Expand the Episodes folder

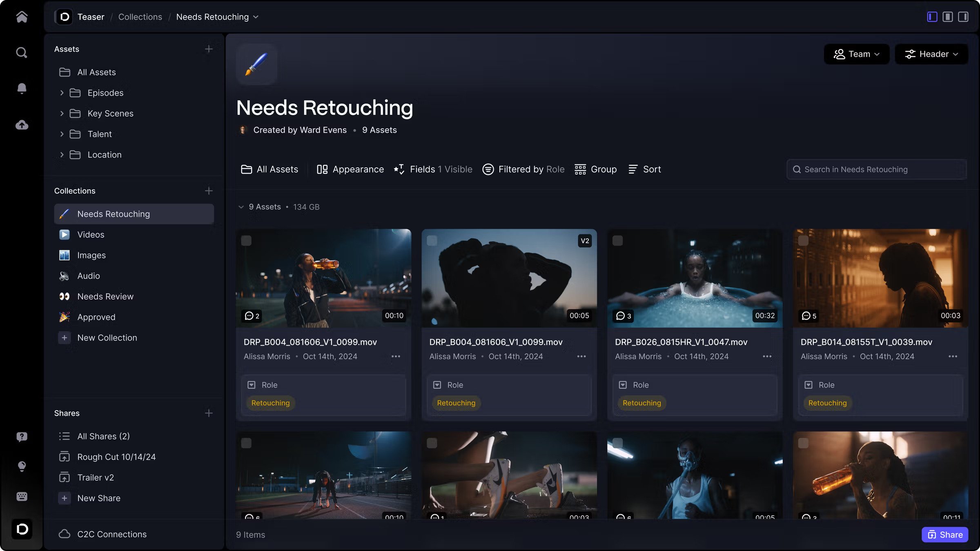(x=62, y=93)
